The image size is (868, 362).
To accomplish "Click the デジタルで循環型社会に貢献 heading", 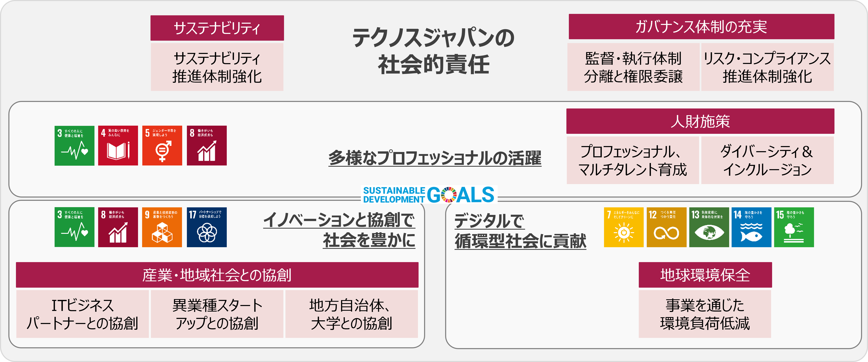I will [x=520, y=231].
